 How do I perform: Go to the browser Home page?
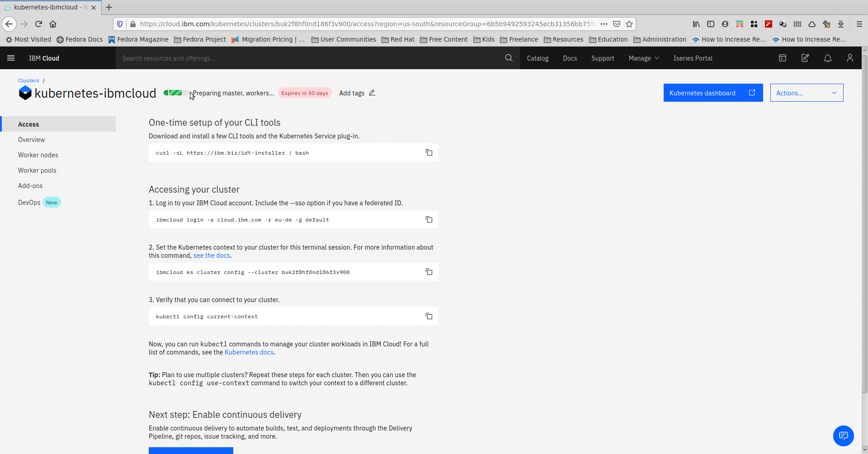[53, 24]
